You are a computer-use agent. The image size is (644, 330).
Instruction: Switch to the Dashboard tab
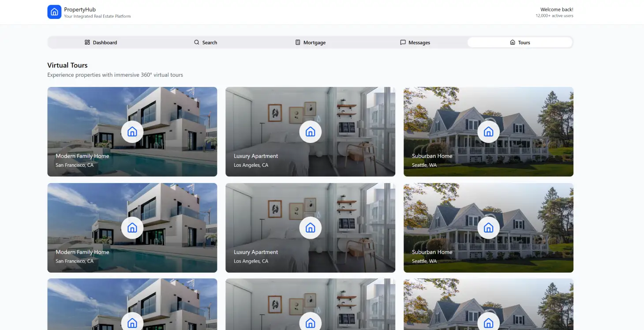(101, 42)
